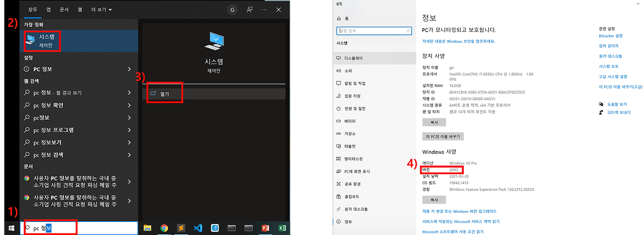Expand arrow for 'pc 정보 - 웹 결과 보기'
The height and width of the screenshot is (235, 644).
pos(130,93)
